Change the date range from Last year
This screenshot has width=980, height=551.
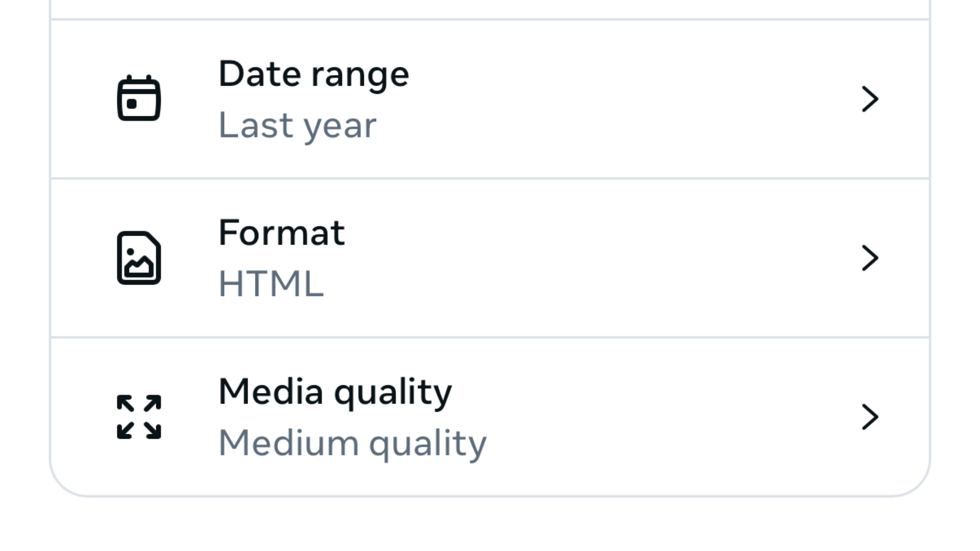tap(490, 99)
